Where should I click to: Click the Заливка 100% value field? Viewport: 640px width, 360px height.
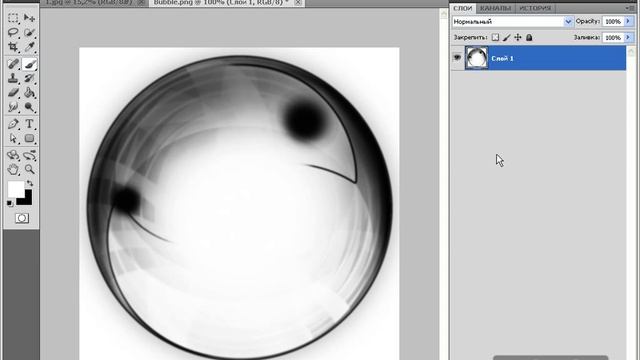[613, 38]
